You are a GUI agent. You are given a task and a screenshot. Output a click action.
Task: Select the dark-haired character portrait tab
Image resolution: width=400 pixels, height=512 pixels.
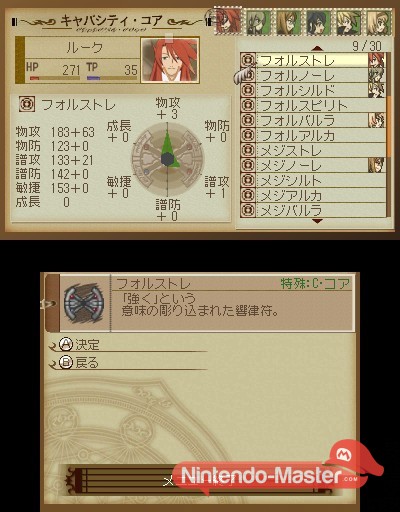319,22
